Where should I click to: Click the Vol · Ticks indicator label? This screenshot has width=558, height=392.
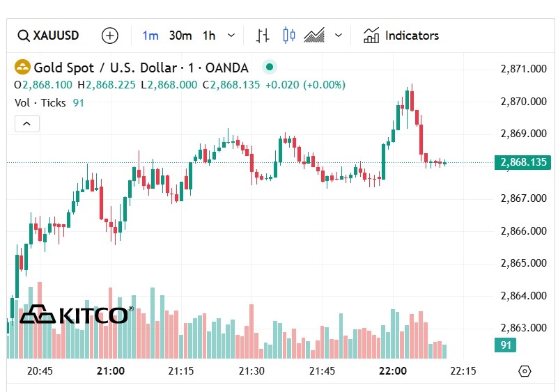(x=40, y=103)
